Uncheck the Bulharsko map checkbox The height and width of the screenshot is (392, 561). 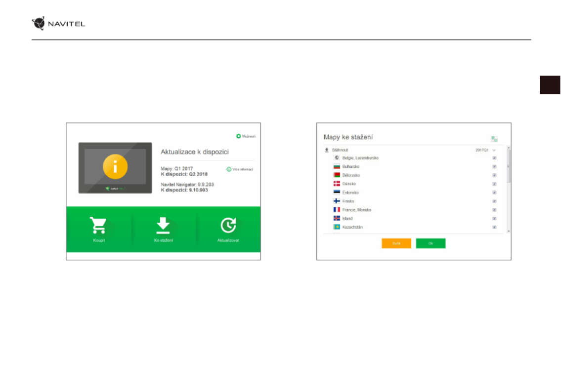coord(494,166)
